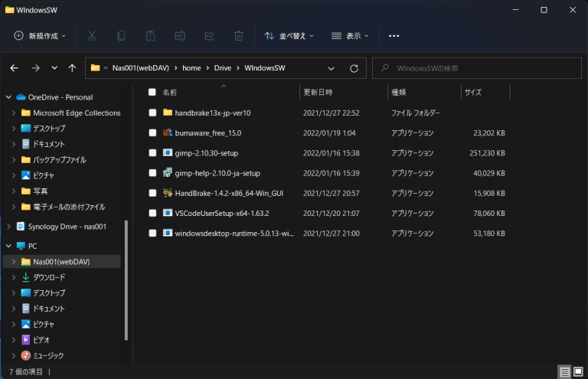Image resolution: width=588 pixels, height=379 pixels.
Task: Select the gimp-2.10.30-setup file name
Action: coord(207,153)
